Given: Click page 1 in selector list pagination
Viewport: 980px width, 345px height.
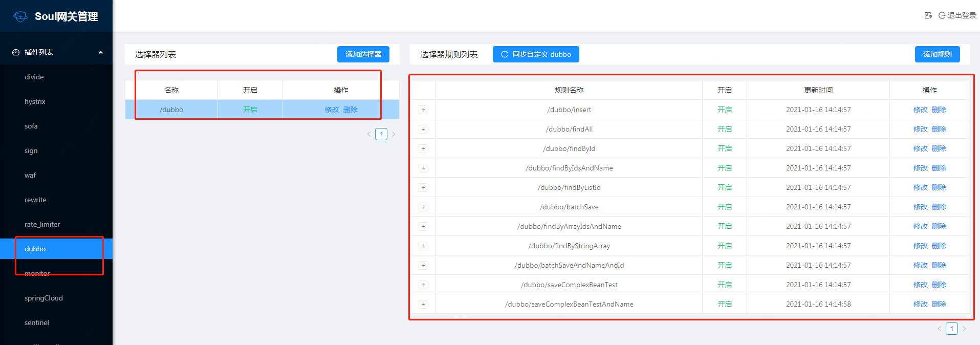Looking at the screenshot, I should point(381,134).
